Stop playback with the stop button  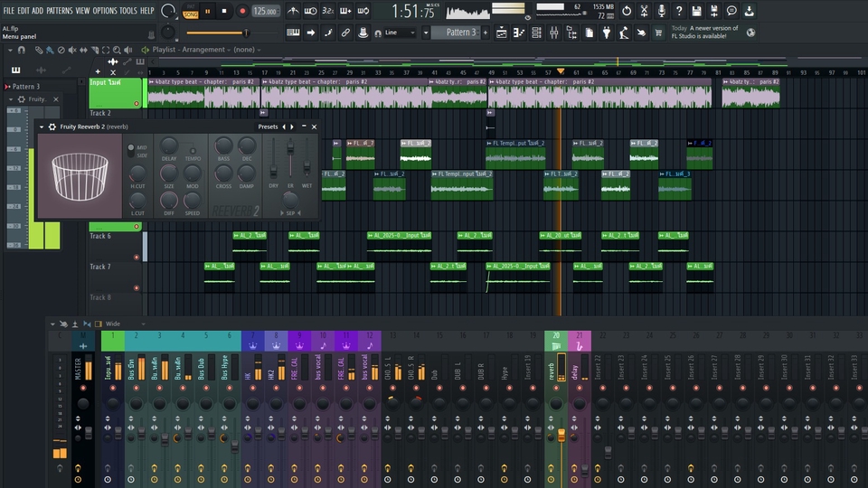tap(224, 11)
